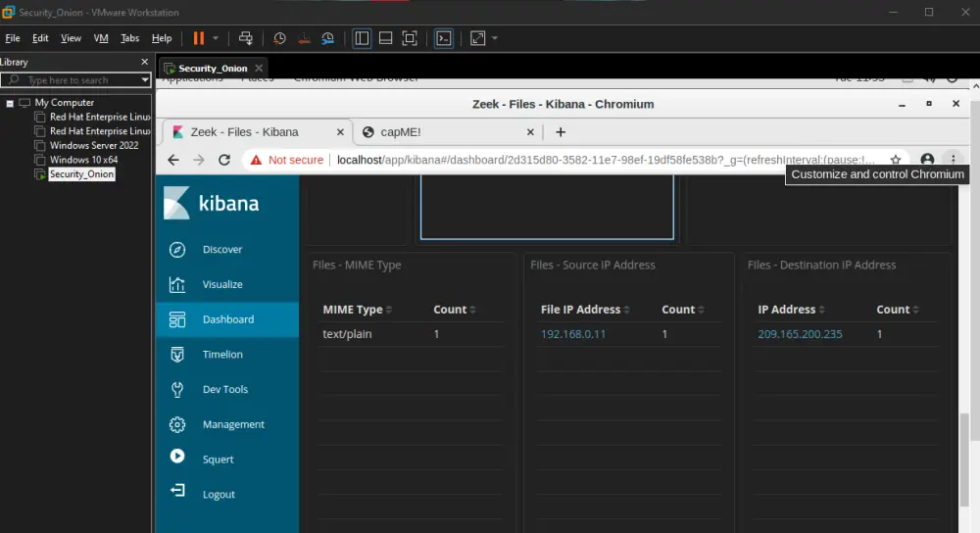Click the Not secure warning icon
Image resolution: width=980 pixels, height=533 pixels.
(256, 160)
